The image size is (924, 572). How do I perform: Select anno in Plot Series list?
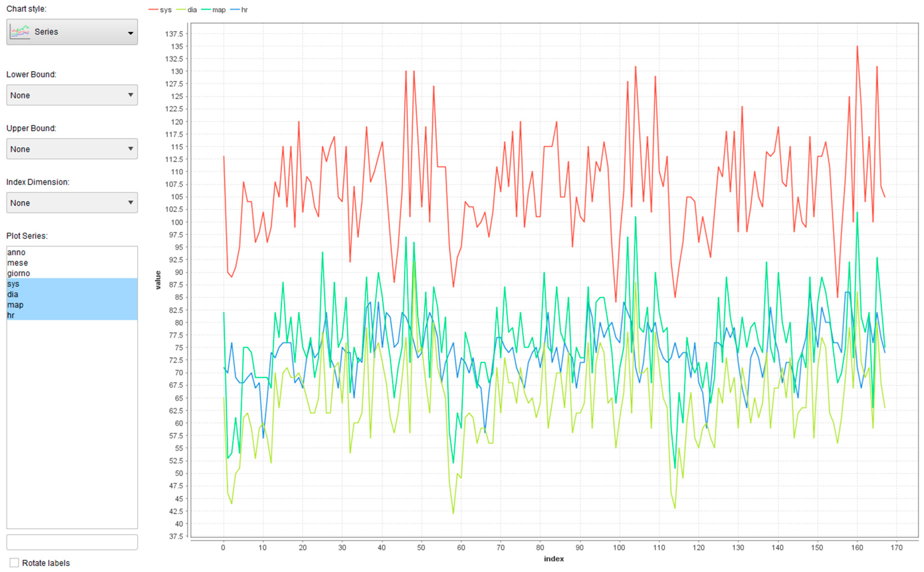coord(16,252)
